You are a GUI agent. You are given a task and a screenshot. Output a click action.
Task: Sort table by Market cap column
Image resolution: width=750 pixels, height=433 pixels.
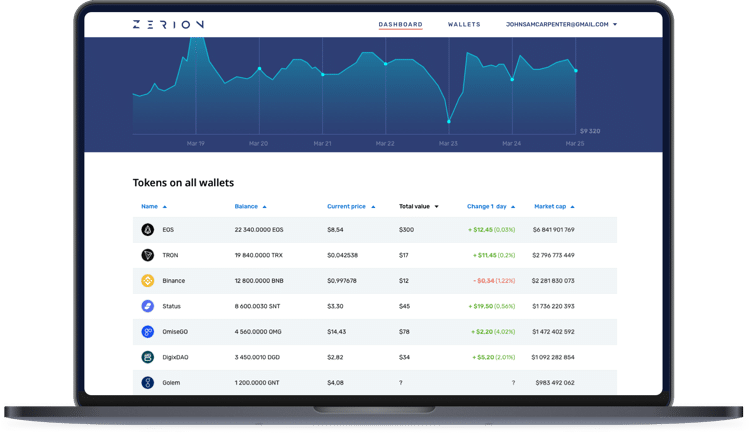coord(554,207)
